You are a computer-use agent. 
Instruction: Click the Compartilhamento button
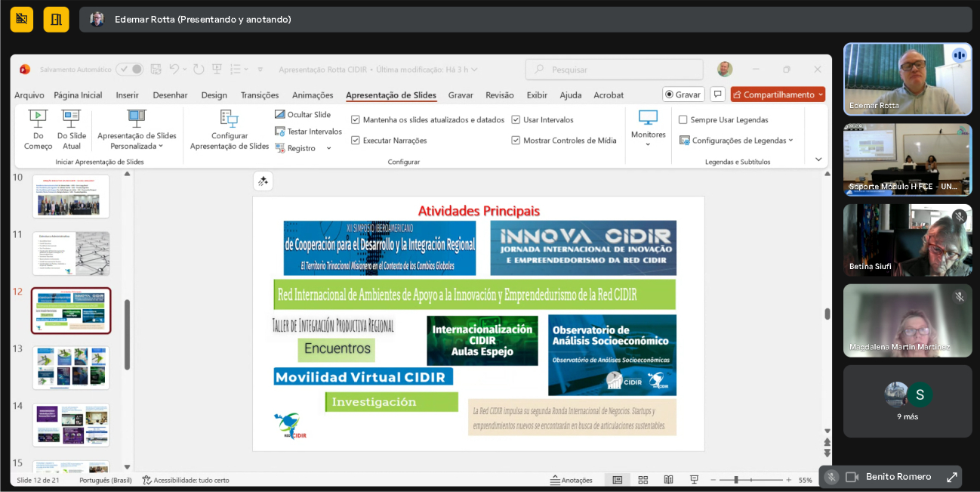[x=778, y=94]
